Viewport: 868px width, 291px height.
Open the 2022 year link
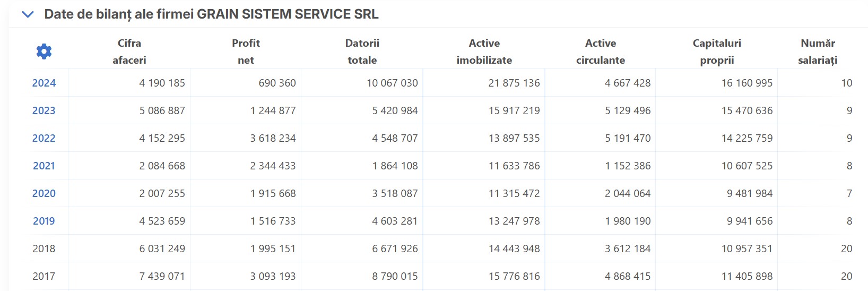(44, 138)
